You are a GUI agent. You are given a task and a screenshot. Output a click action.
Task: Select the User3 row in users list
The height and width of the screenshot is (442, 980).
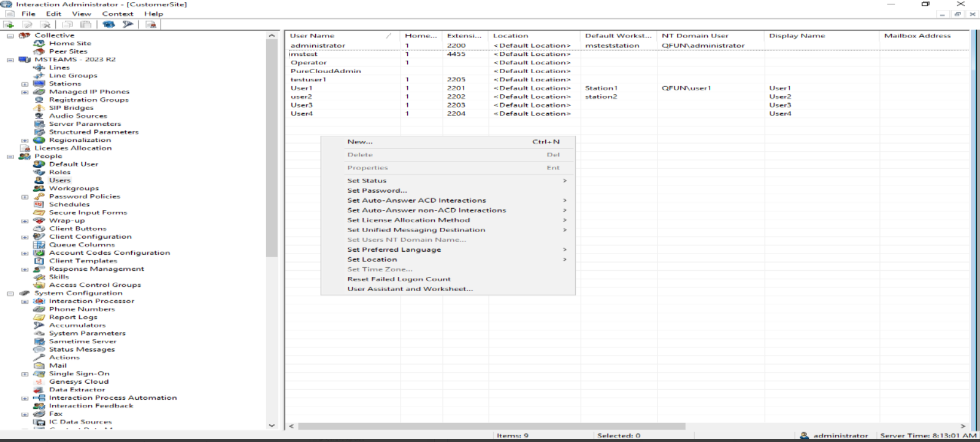(x=302, y=105)
